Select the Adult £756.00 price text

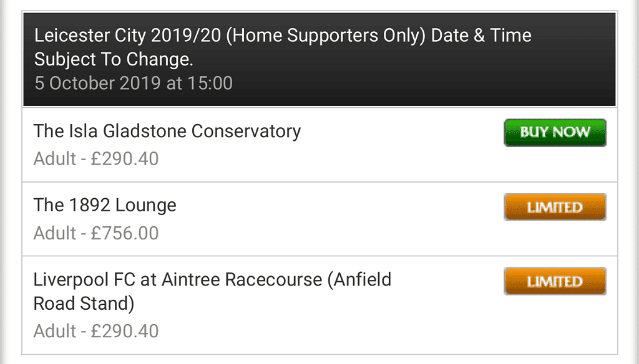pyautogui.click(x=95, y=233)
